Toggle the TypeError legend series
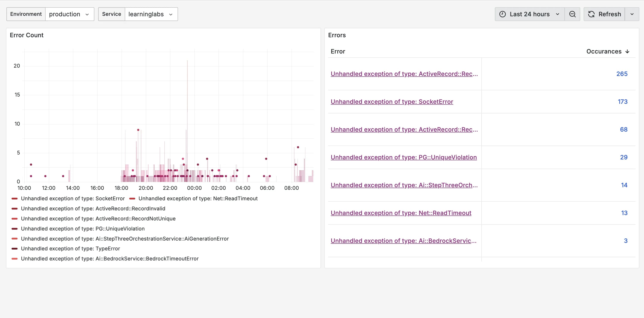The height and width of the screenshot is (318, 644). (x=70, y=249)
